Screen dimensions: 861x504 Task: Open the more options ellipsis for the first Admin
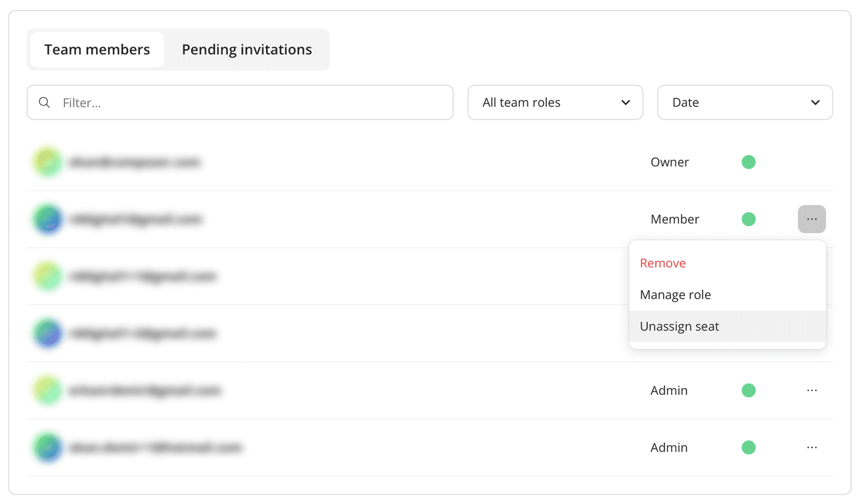click(x=812, y=390)
